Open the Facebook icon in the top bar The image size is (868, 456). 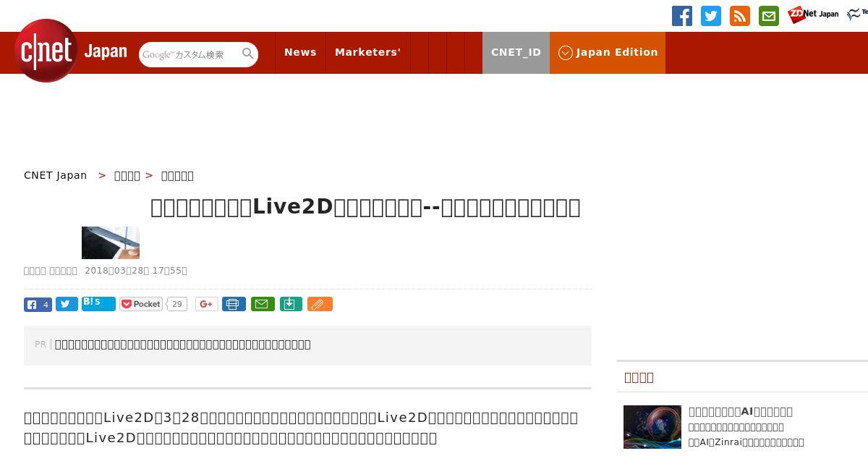[x=682, y=16]
